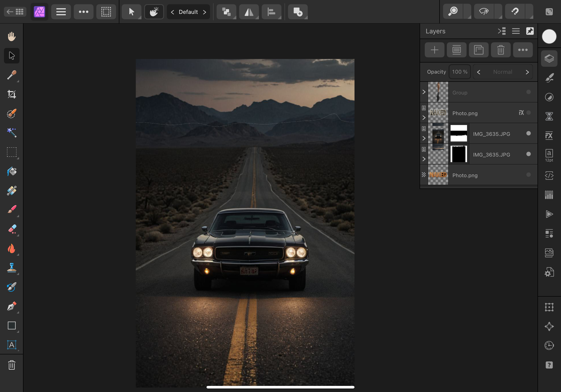
Task: Expand the Photo.png FX layer children
Action: click(x=424, y=118)
